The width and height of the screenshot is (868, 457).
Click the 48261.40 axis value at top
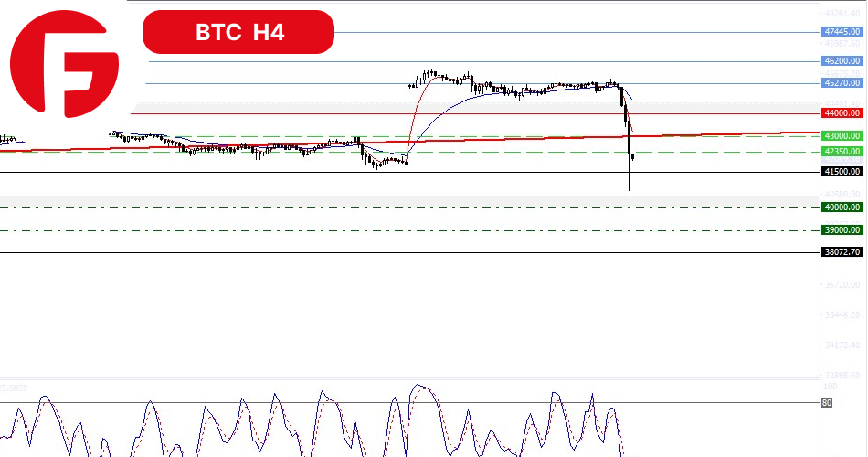point(842,14)
